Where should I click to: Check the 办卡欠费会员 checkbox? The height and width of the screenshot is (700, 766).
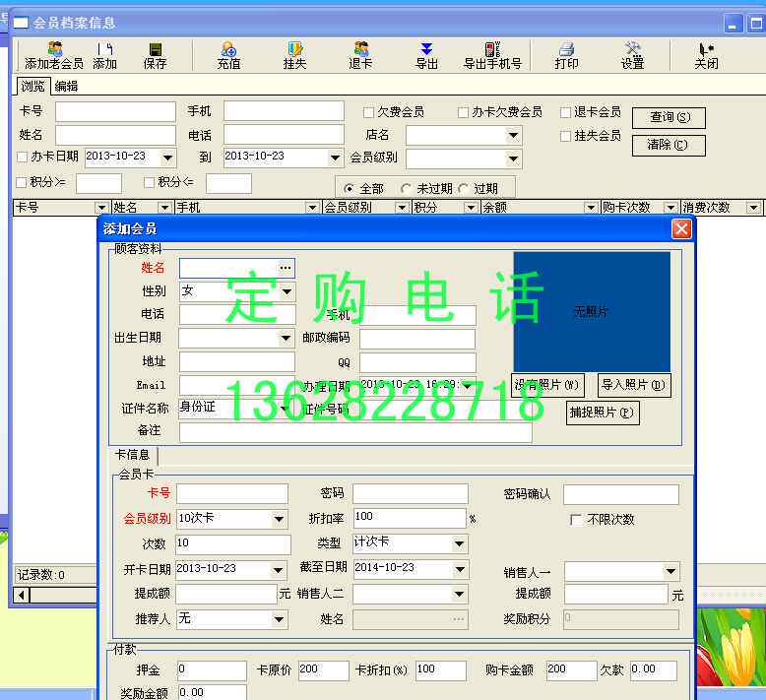(463, 113)
